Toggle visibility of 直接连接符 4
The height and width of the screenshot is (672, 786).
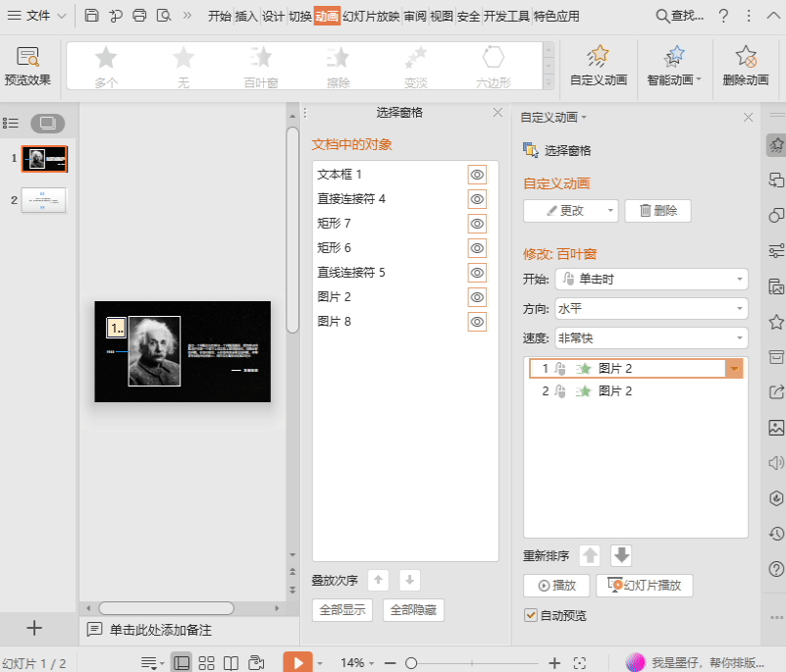[x=477, y=199]
